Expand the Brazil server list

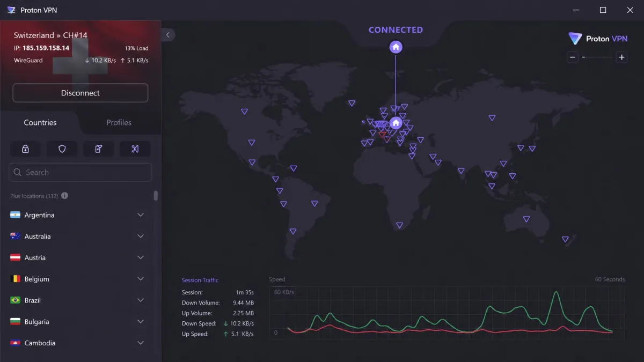(141, 300)
